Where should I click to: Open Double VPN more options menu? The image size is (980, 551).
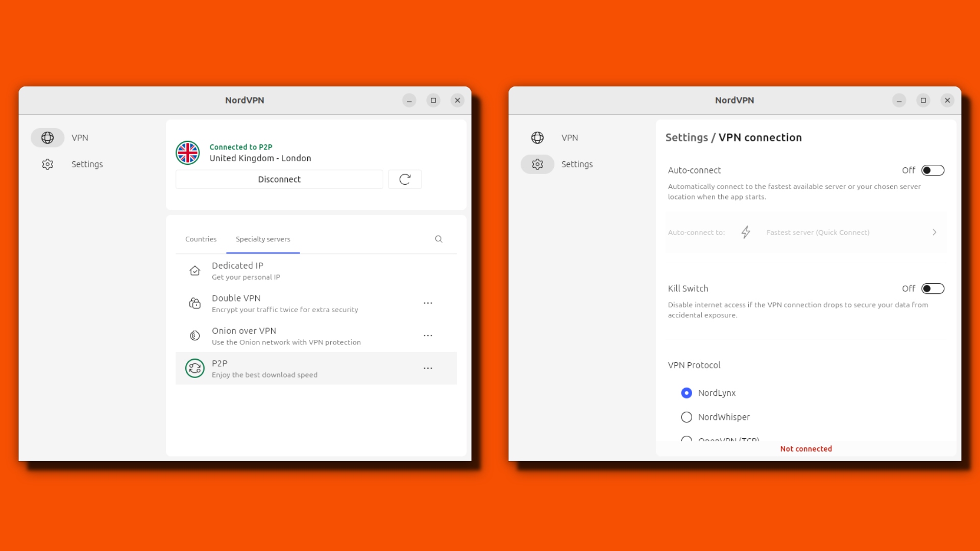coord(428,303)
